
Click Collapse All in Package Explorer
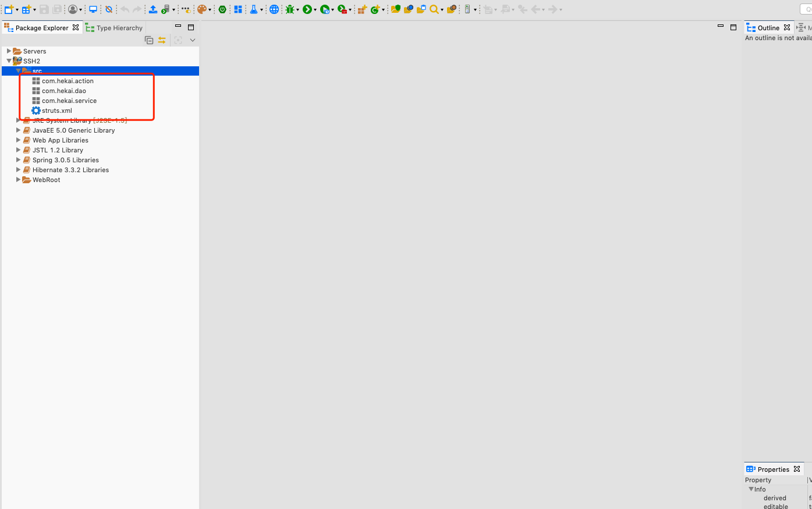(x=149, y=40)
